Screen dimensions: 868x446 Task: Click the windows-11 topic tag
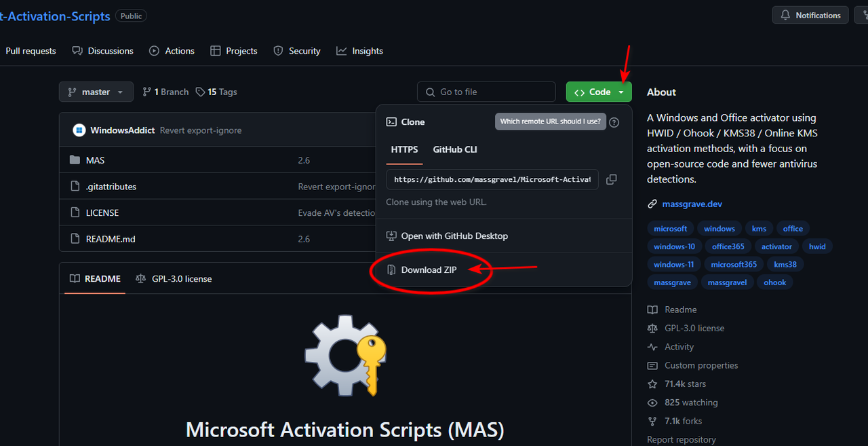click(674, 265)
